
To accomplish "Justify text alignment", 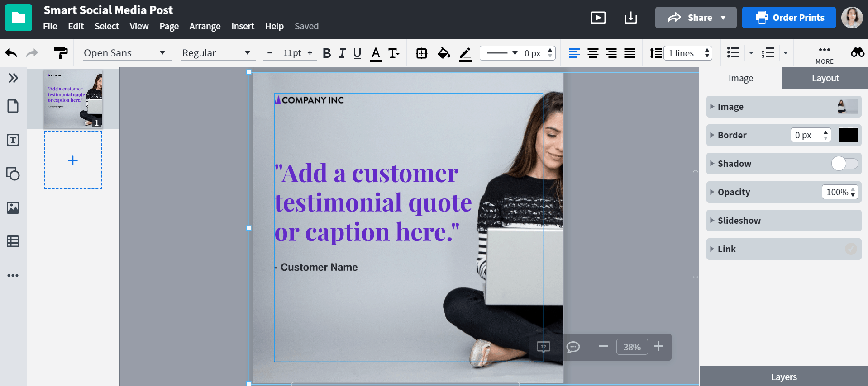I will click(630, 53).
